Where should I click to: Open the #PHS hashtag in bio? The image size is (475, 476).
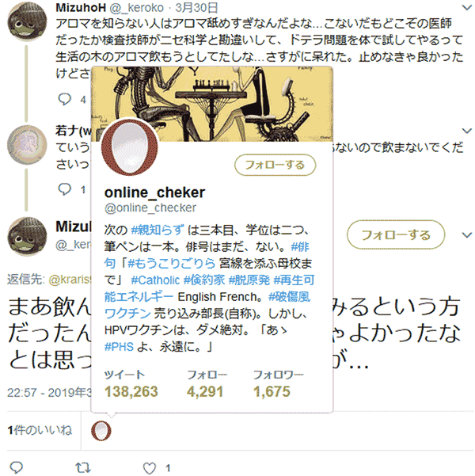coord(119,346)
